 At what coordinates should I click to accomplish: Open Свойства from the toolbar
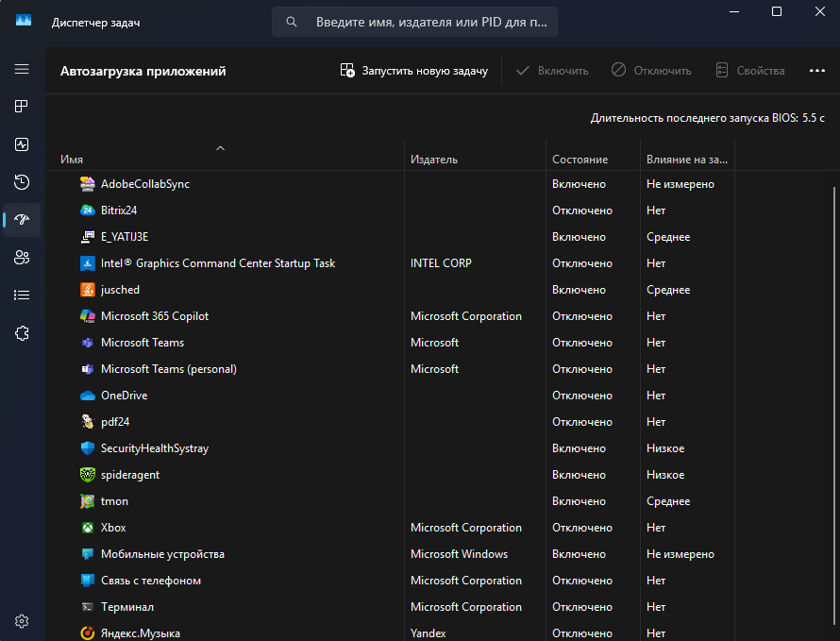pyautogui.click(x=750, y=71)
